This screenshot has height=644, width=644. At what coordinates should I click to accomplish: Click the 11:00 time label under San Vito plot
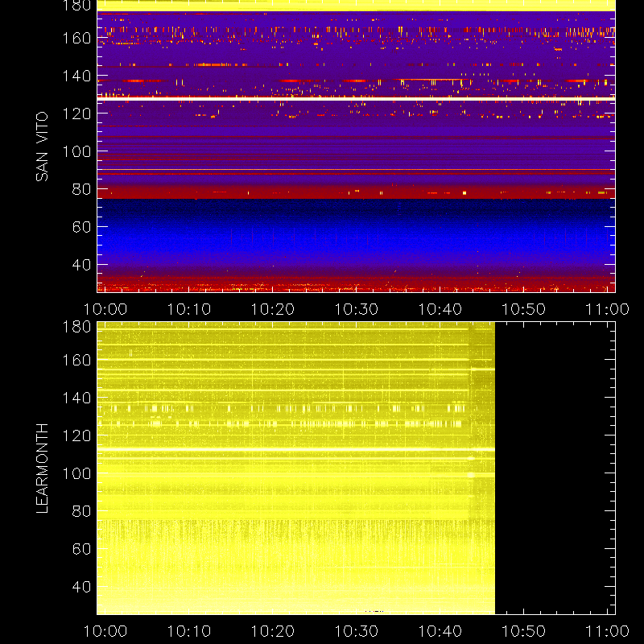pos(608,309)
